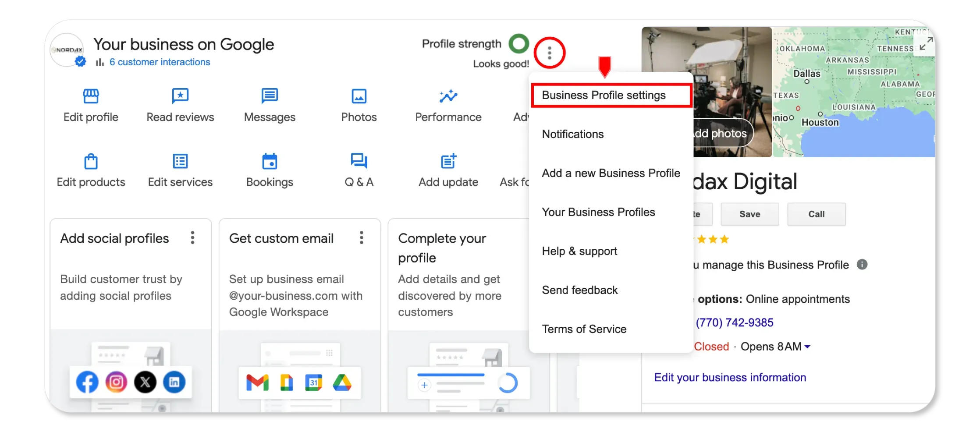The image size is (980, 432).
Task: Open the Messages icon
Action: (270, 96)
